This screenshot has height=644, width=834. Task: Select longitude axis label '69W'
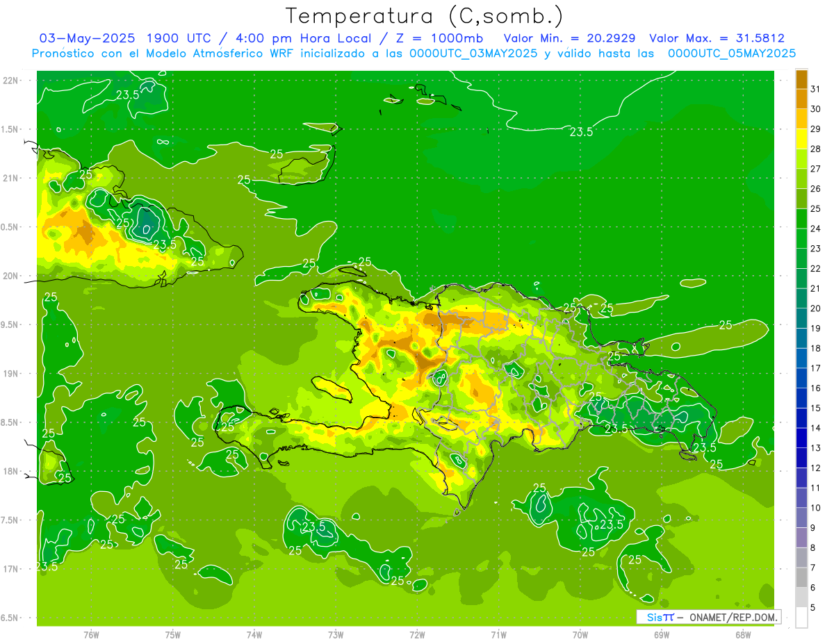(x=662, y=634)
